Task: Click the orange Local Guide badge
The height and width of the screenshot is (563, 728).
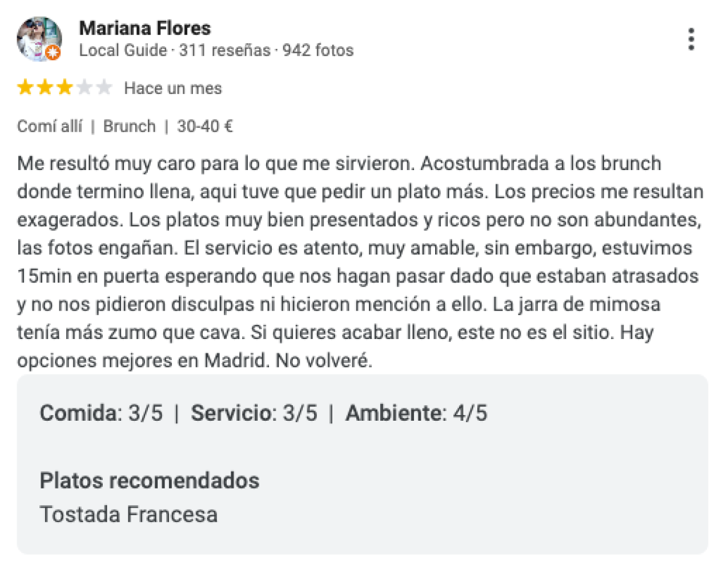Action: click(x=53, y=53)
